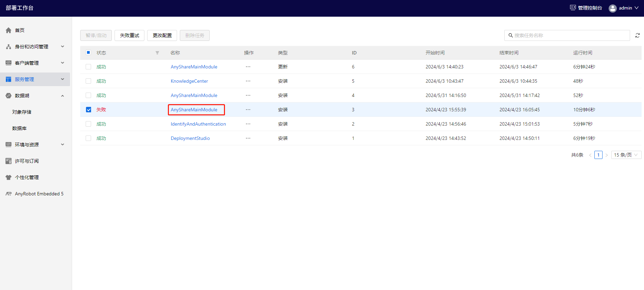Click the 暂停/启动 button

pyautogui.click(x=96, y=35)
